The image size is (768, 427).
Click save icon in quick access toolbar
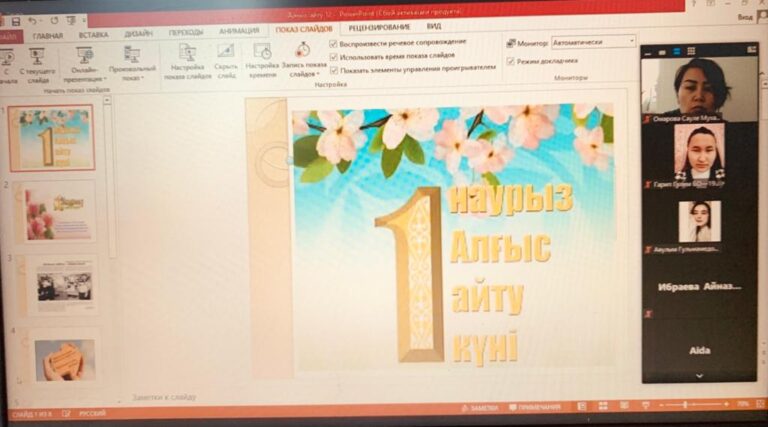[14, 20]
